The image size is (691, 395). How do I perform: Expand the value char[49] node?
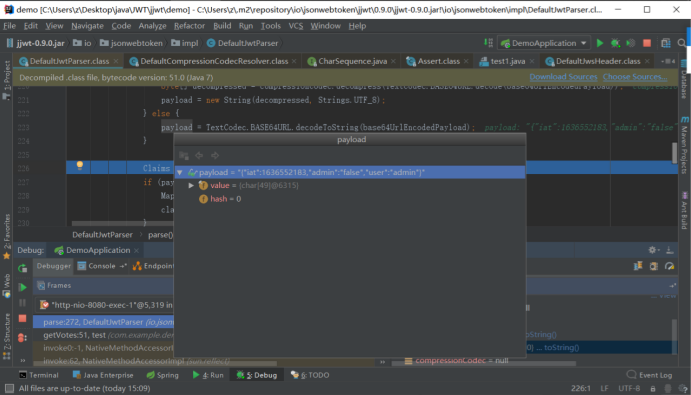click(191, 186)
